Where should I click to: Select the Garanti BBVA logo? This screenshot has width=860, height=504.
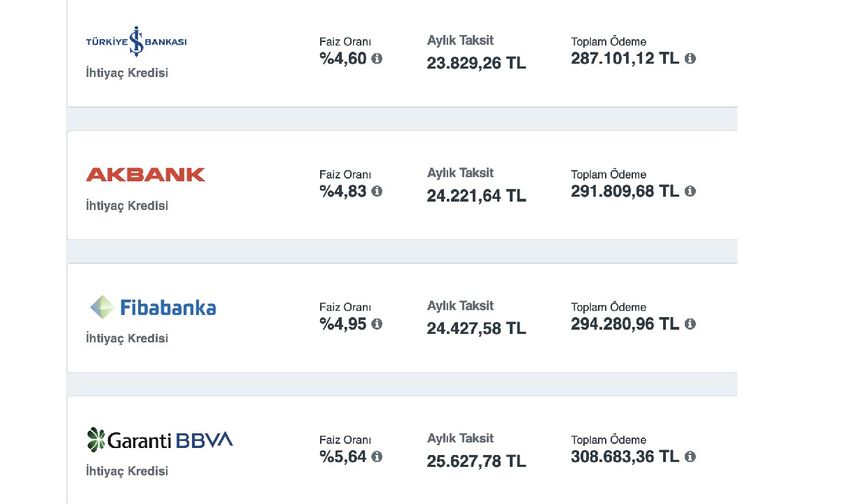(x=160, y=440)
